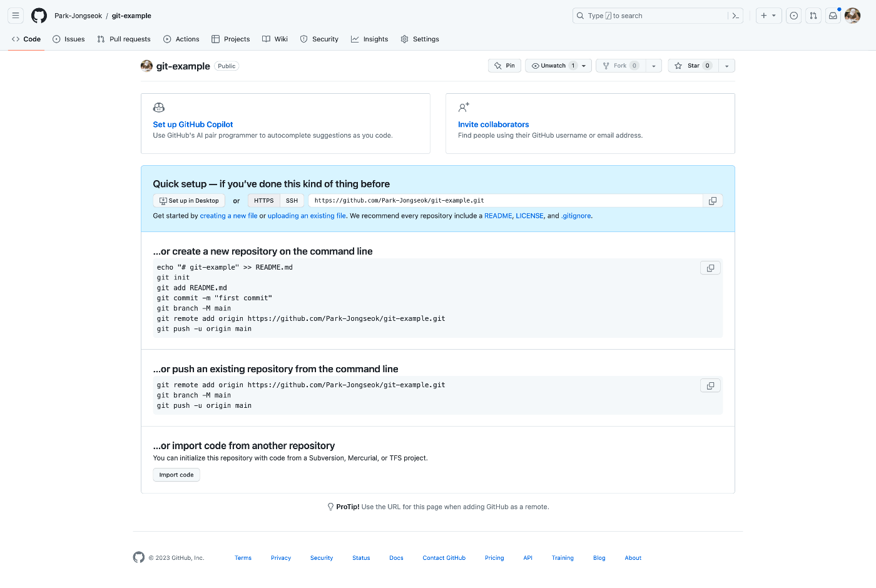This screenshot has width=876, height=588.
Task: Click the 'git push -u origin main' line under create new repository
Action: point(204,329)
